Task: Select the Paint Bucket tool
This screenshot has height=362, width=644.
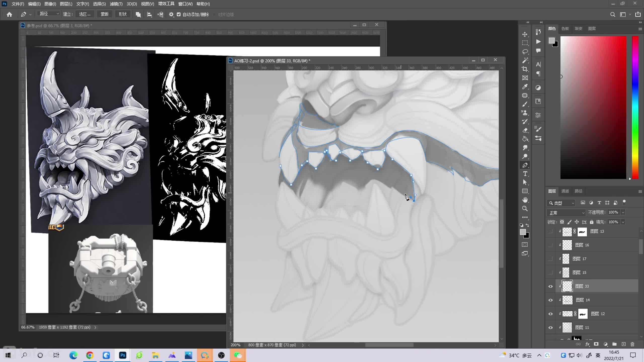Action: 525,139
